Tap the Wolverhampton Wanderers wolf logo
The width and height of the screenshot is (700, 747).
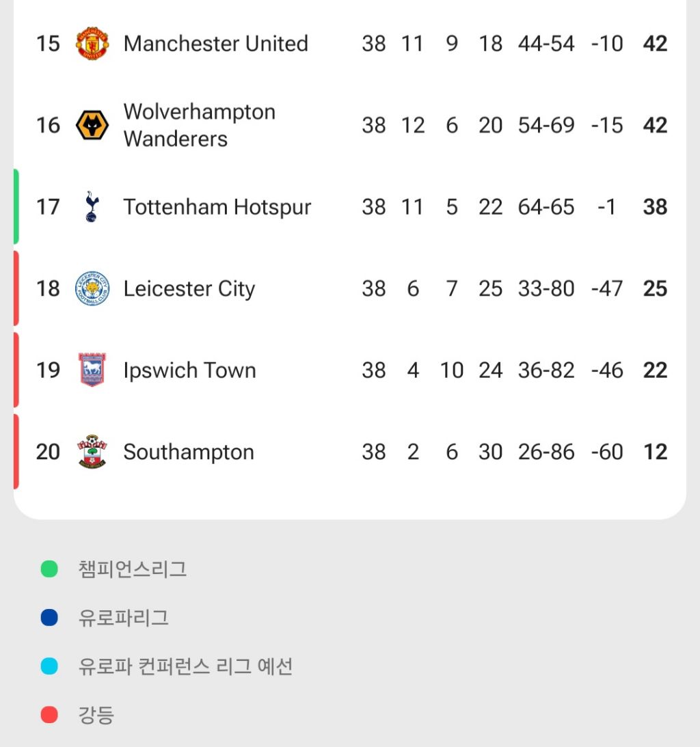pyautogui.click(x=92, y=126)
